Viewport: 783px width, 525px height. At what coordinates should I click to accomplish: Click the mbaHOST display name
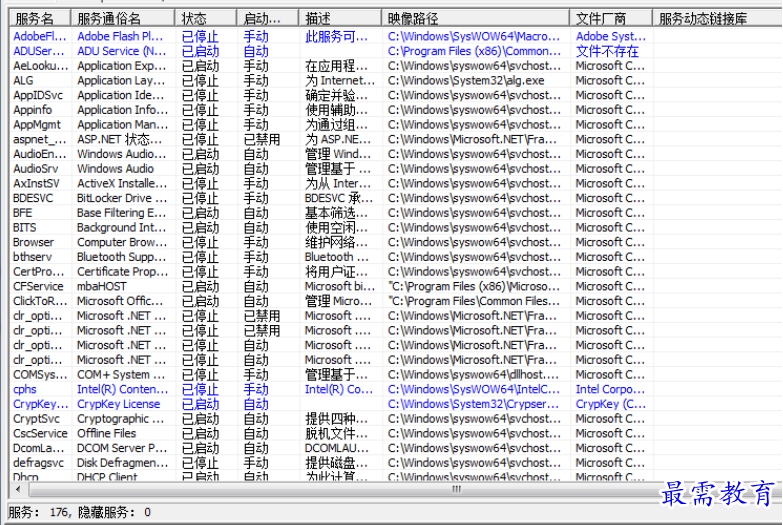tap(102, 287)
